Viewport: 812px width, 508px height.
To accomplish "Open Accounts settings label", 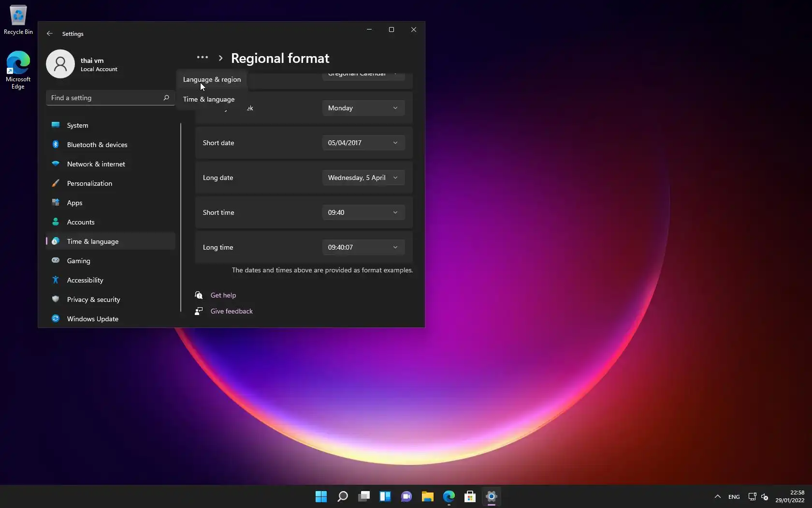I will 81,222.
